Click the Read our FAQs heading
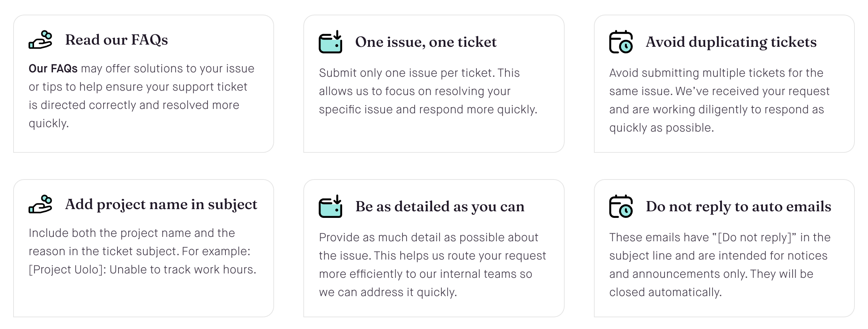 [x=116, y=40]
